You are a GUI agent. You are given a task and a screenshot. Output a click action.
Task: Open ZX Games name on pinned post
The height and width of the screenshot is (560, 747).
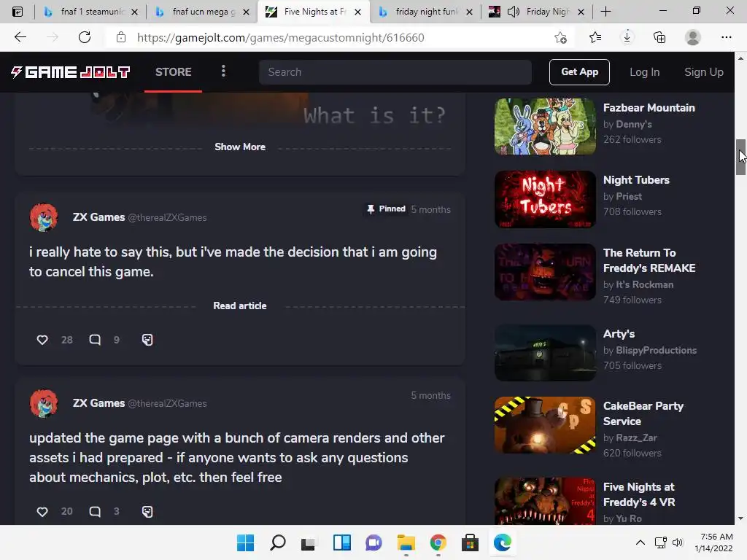point(98,217)
